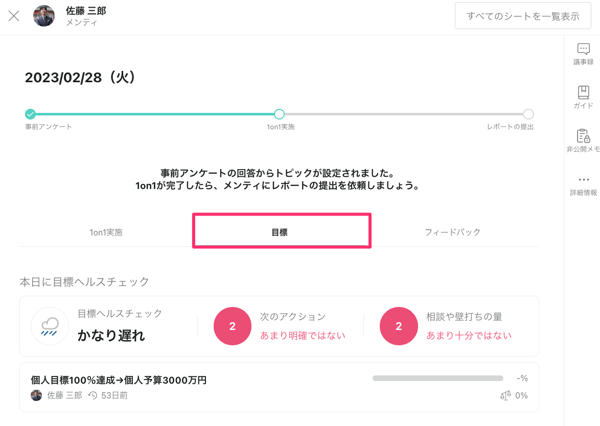Click the 詳細情報 three-dots icon
The height and width of the screenshot is (426, 600).
tap(583, 180)
